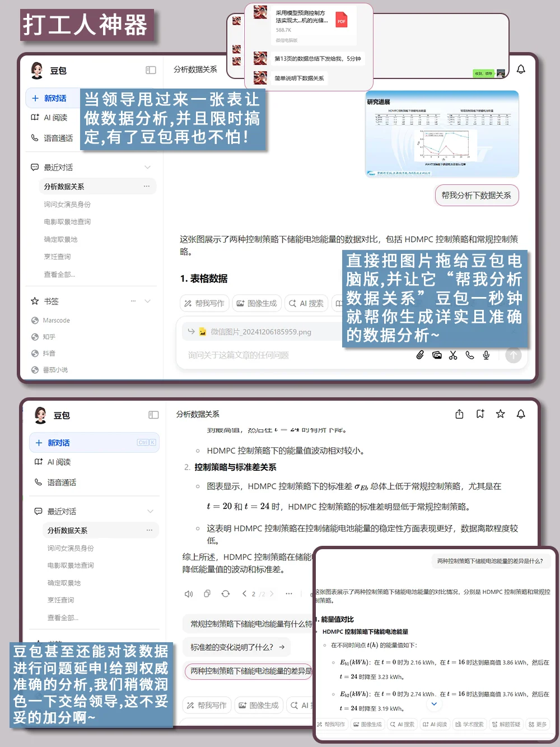Collapse the 书签 bookmarks section

tap(147, 301)
